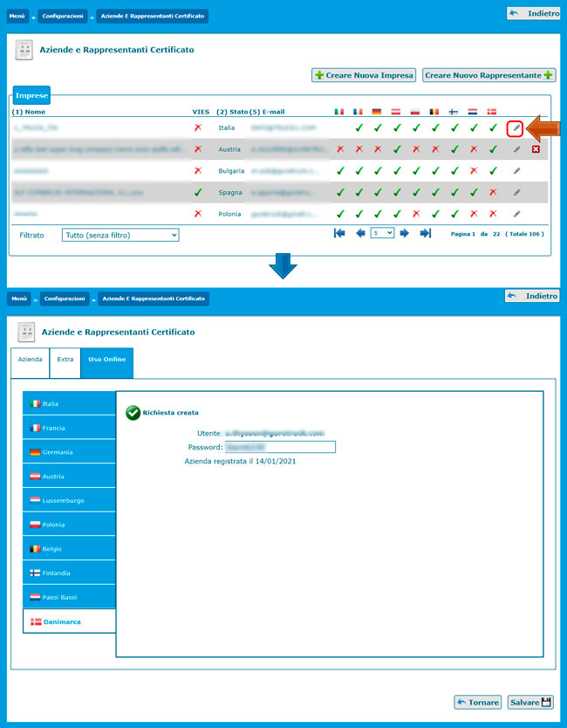Viewport: 567px width, 728px height.
Task: Open the Belgio country tab
Action: (x=69, y=548)
